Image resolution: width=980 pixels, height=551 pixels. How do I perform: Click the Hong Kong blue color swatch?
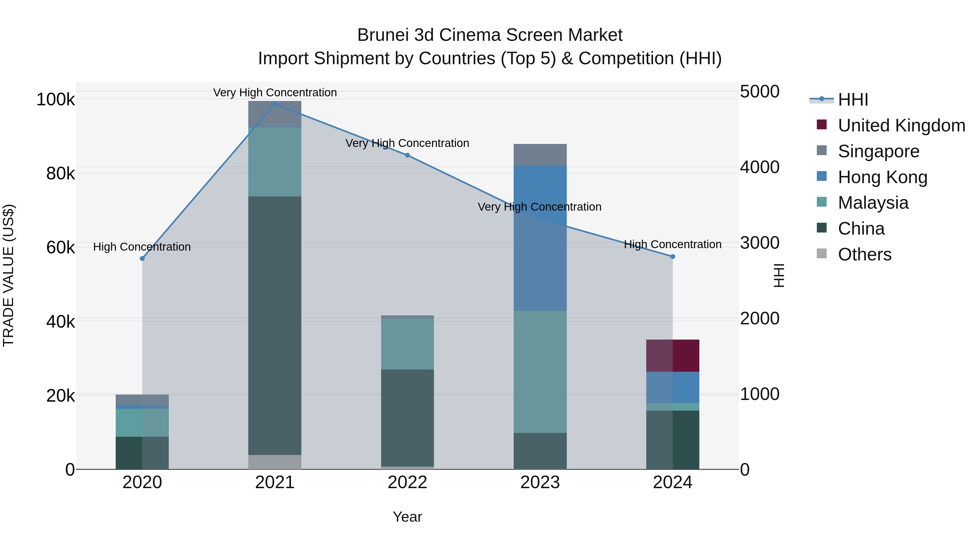822,176
